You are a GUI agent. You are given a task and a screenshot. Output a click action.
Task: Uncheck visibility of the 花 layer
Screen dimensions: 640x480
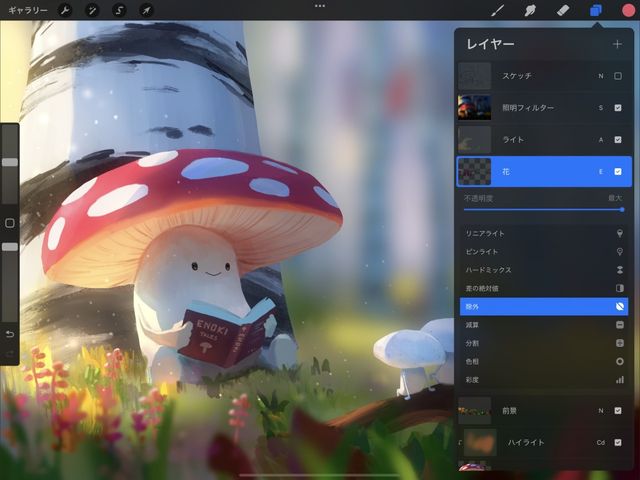618,171
